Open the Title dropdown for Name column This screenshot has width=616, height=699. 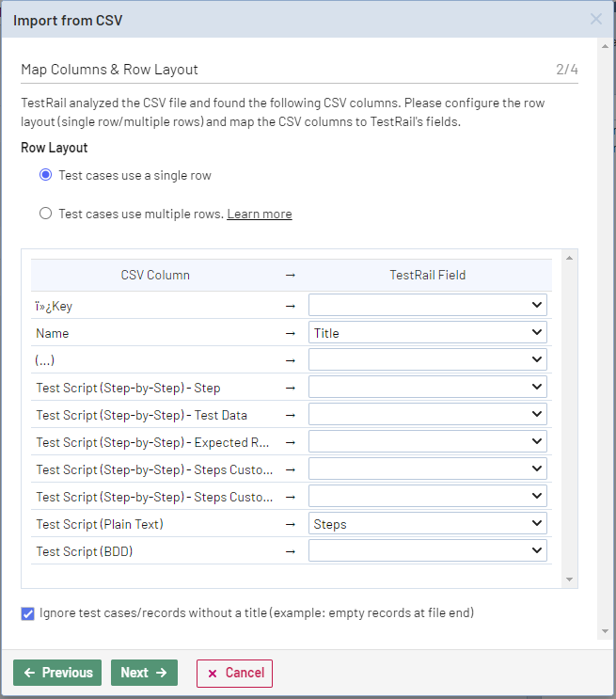pyautogui.click(x=427, y=332)
